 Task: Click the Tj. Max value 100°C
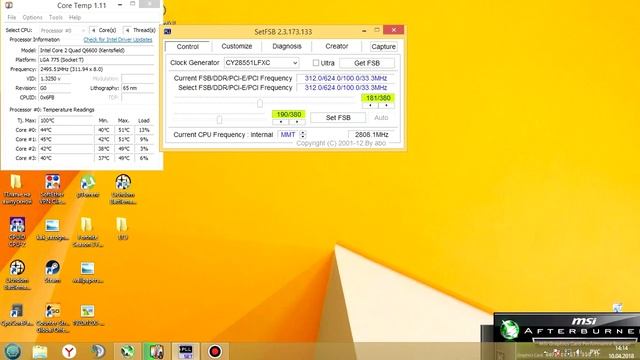click(x=66, y=120)
